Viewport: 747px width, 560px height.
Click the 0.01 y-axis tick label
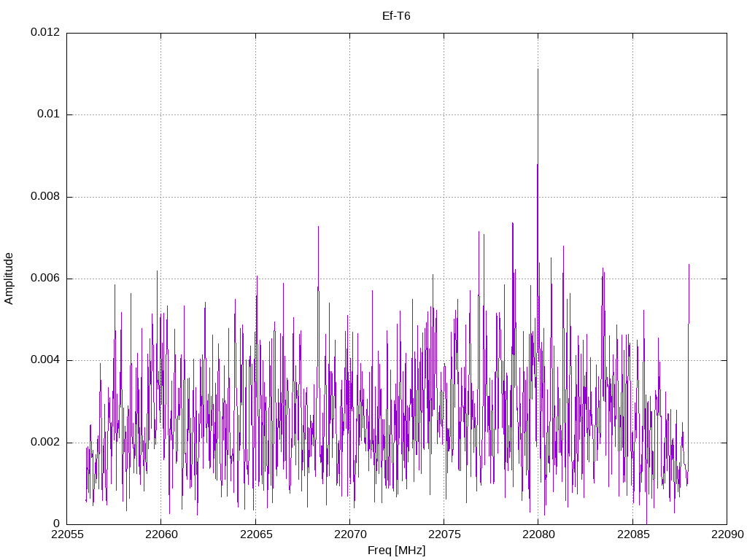point(49,114)
